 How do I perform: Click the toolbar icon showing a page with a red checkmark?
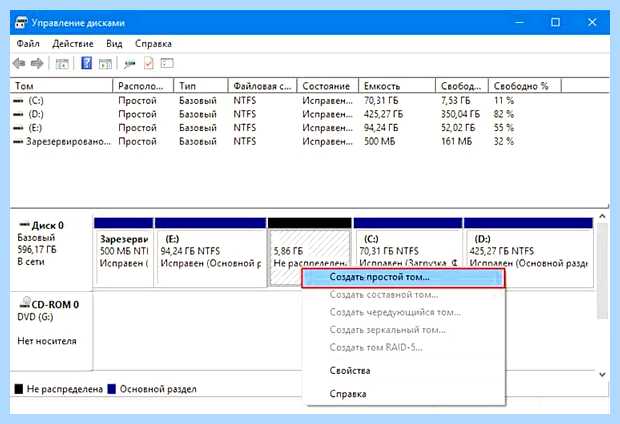149,63
